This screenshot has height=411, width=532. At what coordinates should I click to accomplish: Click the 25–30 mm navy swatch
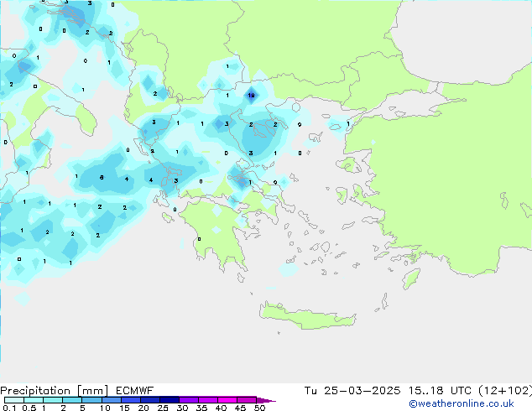pyautogui.click(x=170, y=400)
